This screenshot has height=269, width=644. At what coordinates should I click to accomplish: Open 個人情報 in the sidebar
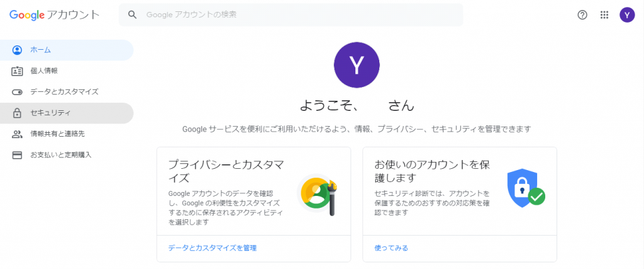tap(67, 71)
